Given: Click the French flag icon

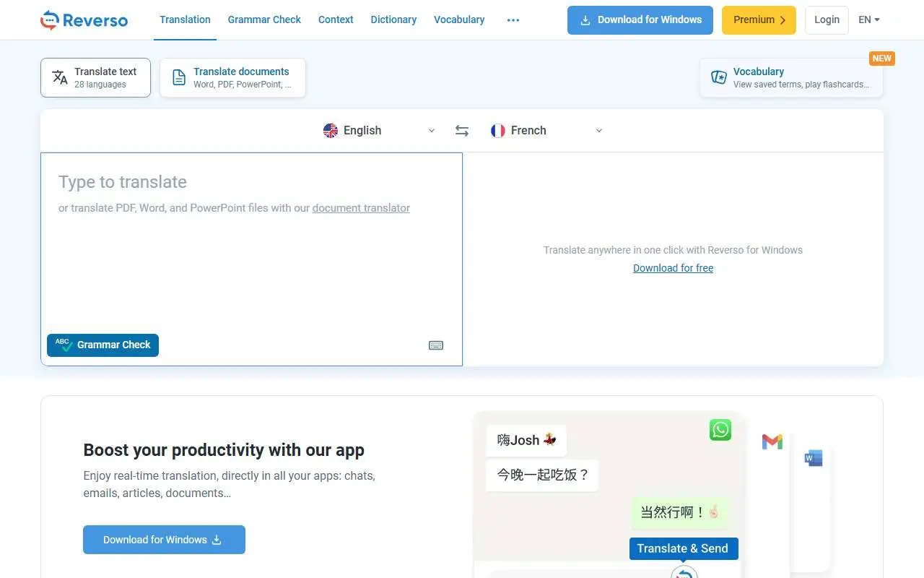Looking at the screenshot, I should (498, 131).
